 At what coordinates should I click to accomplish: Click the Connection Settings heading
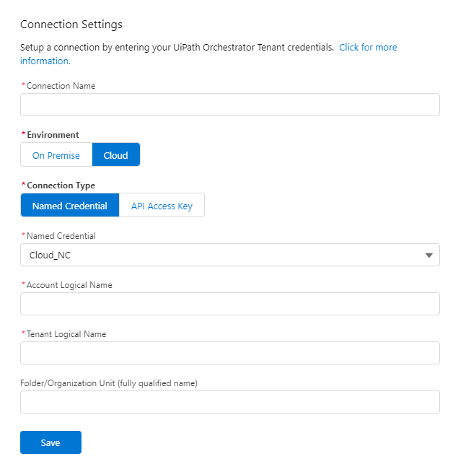point(71,25)
